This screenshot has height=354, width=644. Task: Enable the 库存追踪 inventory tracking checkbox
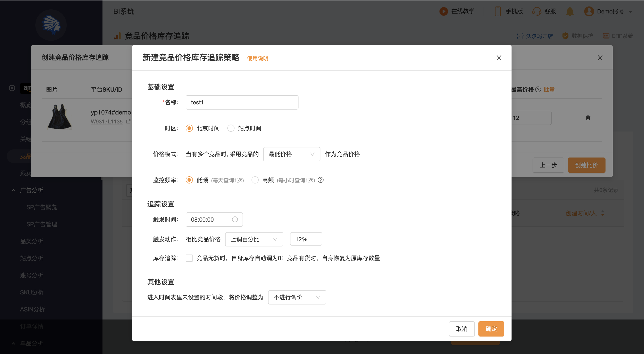coord(189,258)
